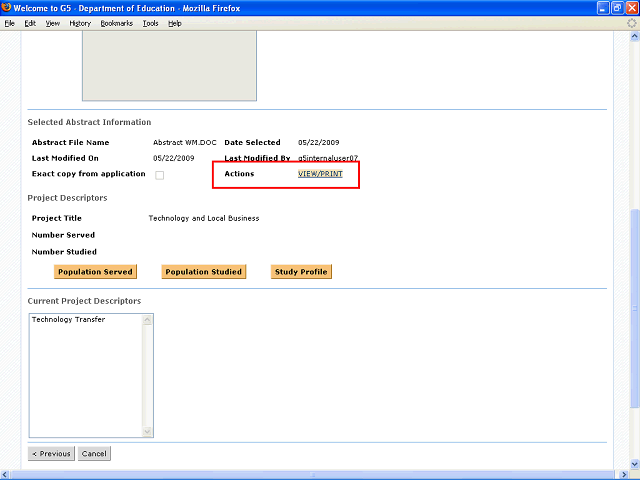Tick the Exact copy from application checkbox
The width and height of the screenshot is (640, 480).
[160, 175]
